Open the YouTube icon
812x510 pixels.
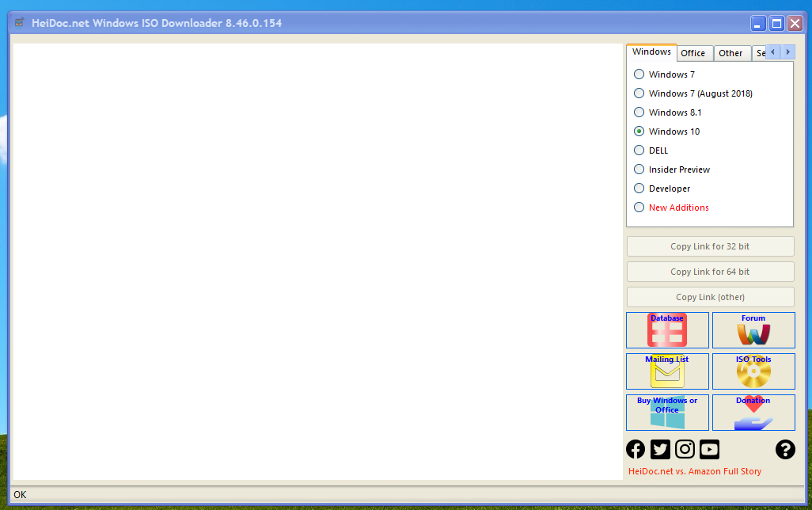(x=709, y=449)
